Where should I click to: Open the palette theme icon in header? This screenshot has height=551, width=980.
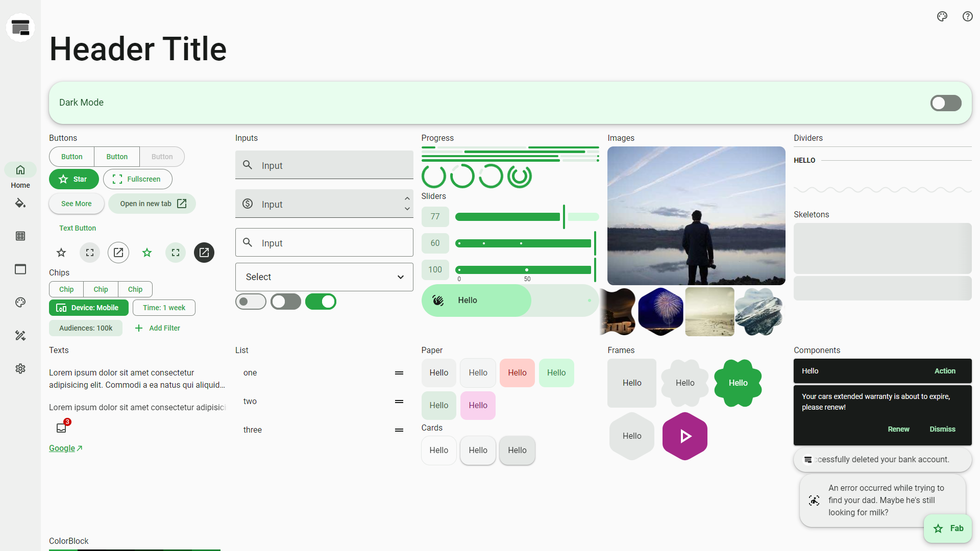(x=942, y=16)
